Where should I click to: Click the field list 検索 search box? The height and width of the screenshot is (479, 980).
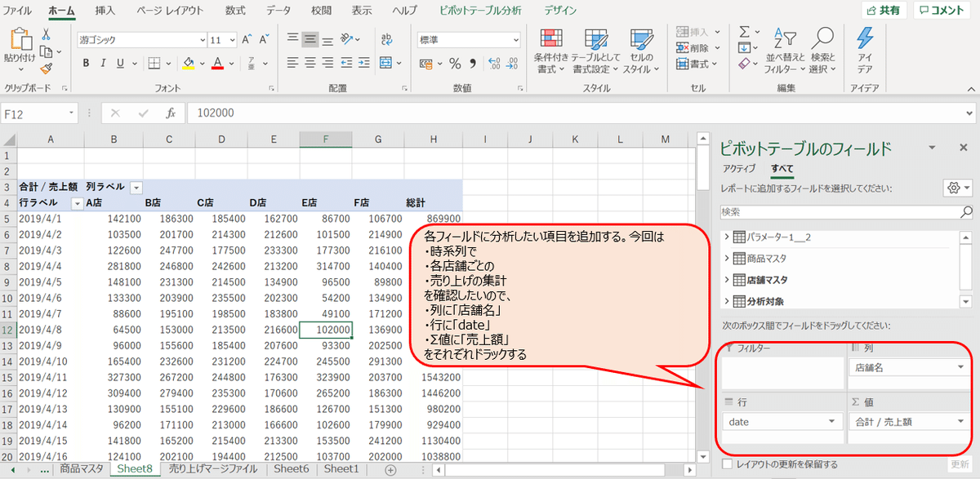(x=846, y=211)
